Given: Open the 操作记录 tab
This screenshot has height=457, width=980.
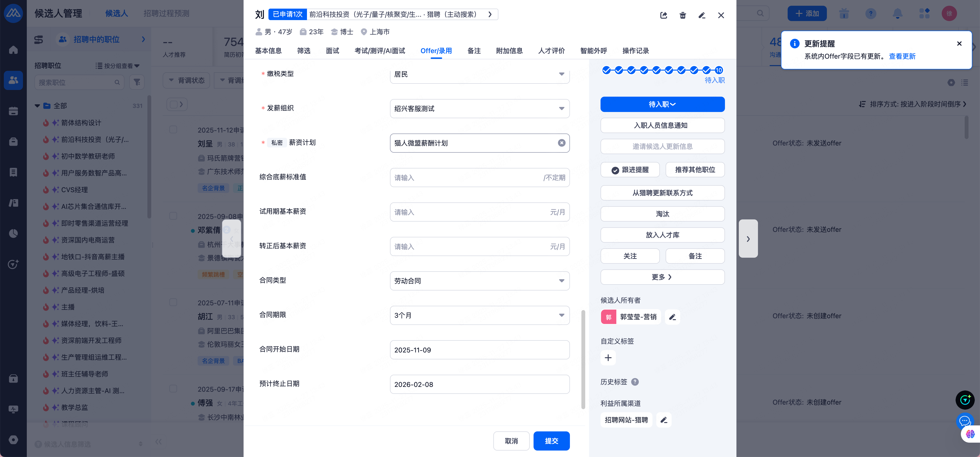Looking at the screenshot, I should (x=635, y=51).
